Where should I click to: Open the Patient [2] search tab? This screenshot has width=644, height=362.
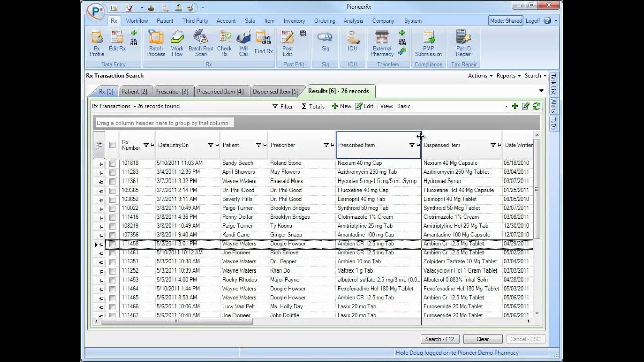point(134,92)
